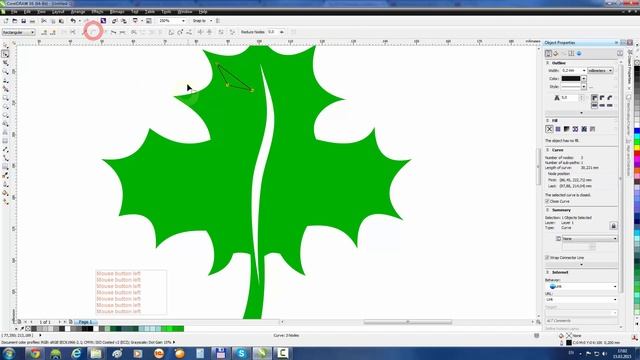The width and height of the screenshot is (640, 360).
Task: Click the Reduce Nodes value field
Action: 273,32
